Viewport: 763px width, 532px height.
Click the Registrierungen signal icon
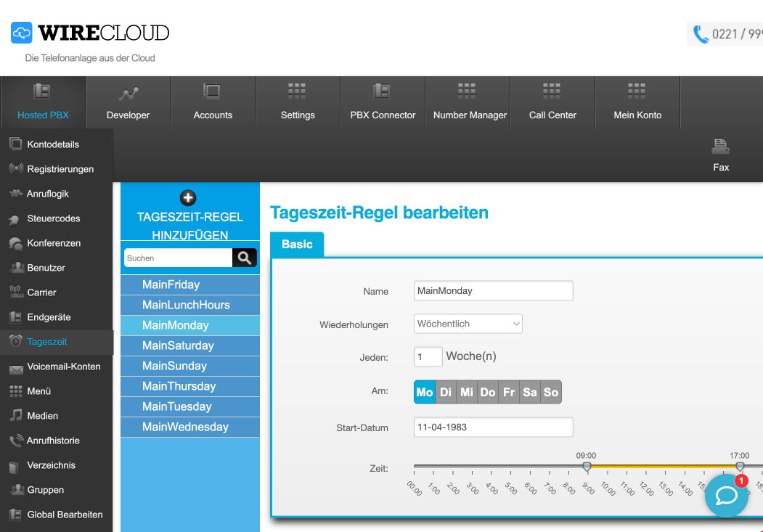(16, 168)
